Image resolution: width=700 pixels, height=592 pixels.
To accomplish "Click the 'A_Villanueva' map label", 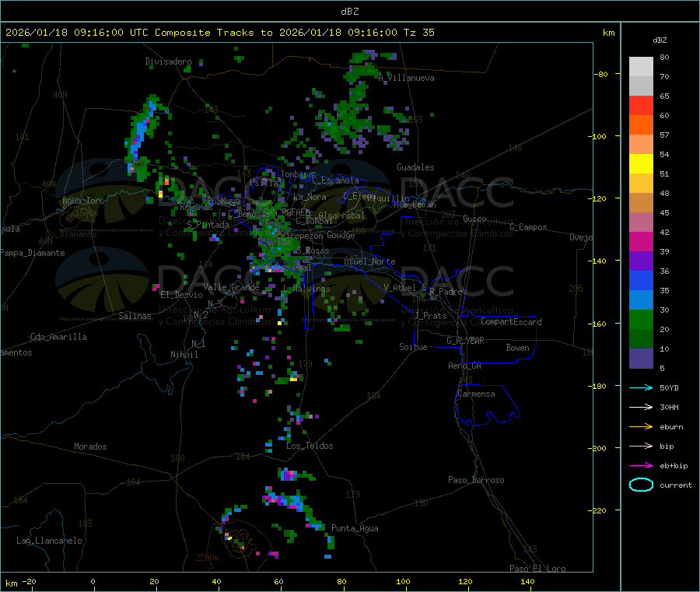I will pos(406,78).
